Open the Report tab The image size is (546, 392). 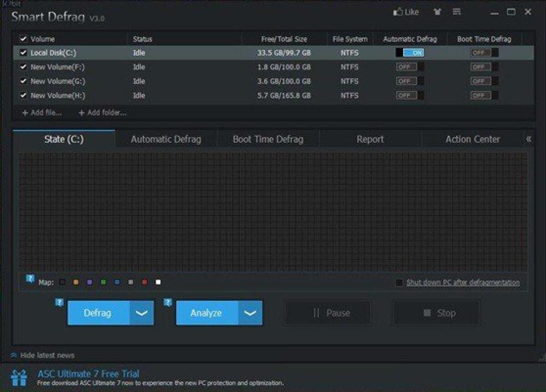(370, 139)
